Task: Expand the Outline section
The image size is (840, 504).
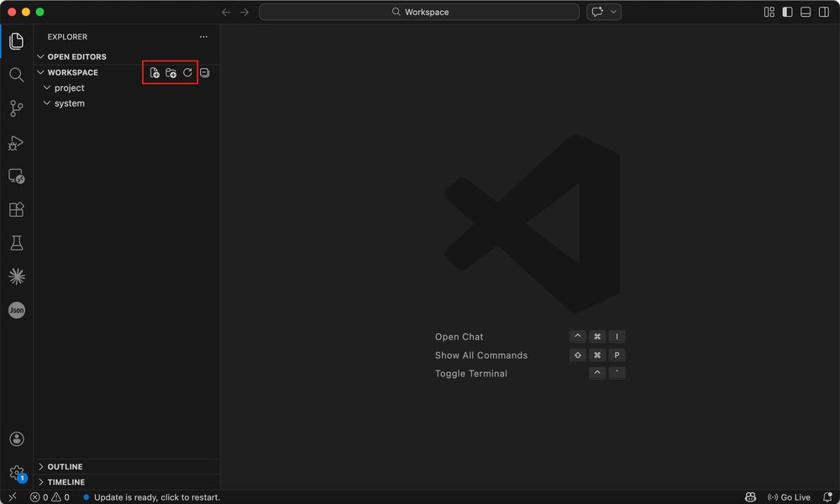Action: (x=65, y=467)
